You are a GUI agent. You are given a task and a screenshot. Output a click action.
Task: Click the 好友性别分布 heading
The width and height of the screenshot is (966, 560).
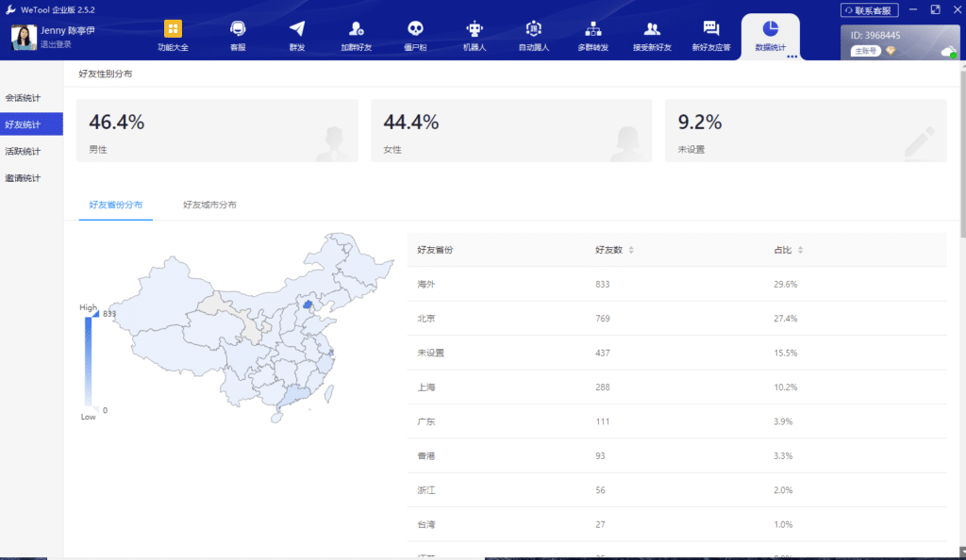click(106, 74)
